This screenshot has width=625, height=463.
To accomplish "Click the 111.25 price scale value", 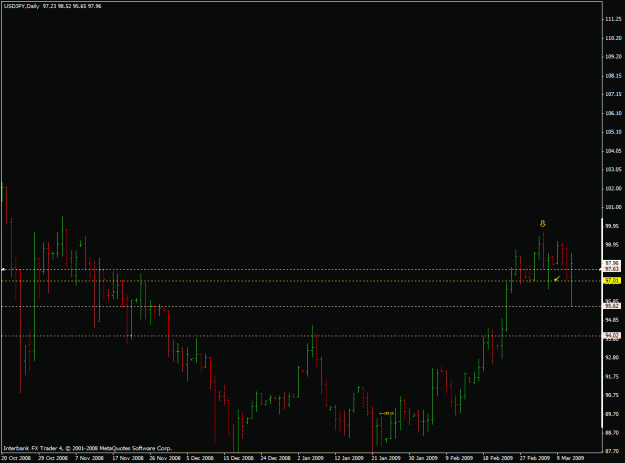I will [x=613, y=19].
